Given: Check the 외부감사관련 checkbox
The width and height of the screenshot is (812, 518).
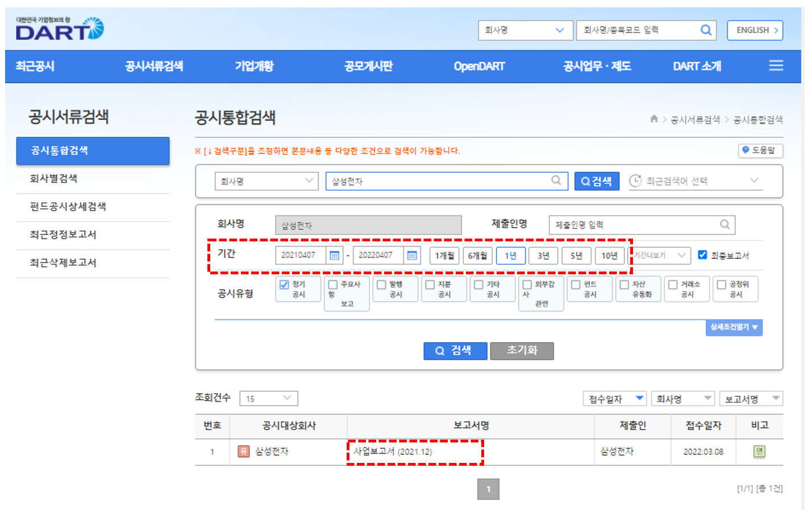Looking at the screenshot, I should pyautogui.click(x=527, y=285).
